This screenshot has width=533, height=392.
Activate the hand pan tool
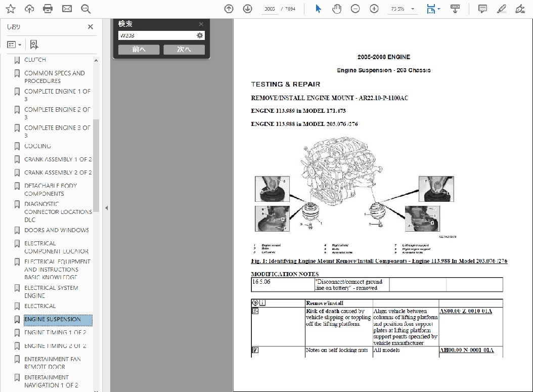[x=336, y=9]
